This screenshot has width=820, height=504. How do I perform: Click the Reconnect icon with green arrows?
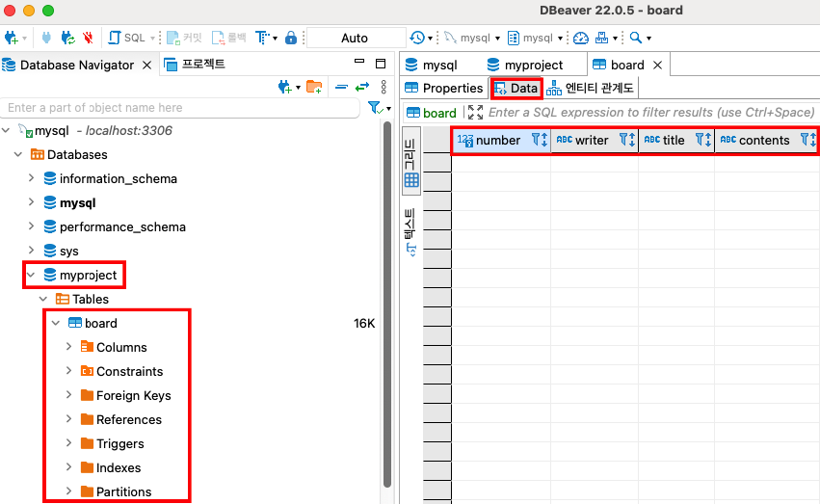[x=67, y=38]
